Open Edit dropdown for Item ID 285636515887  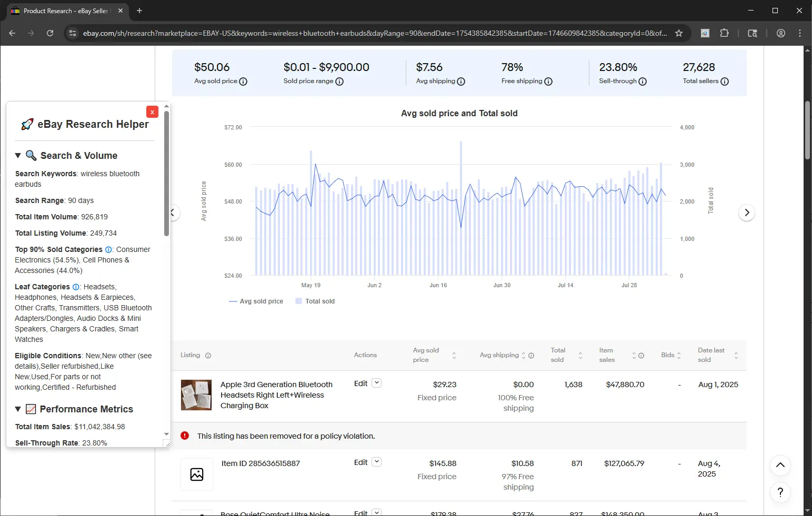(377, 462)
